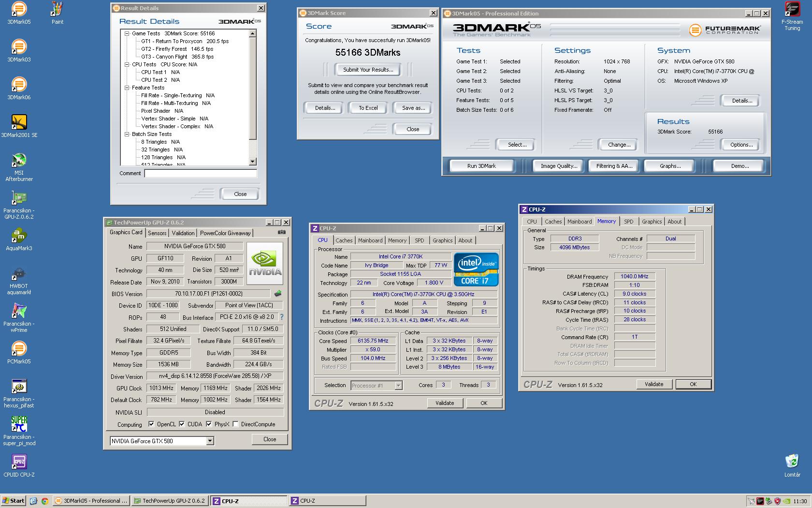The height and width of the screenshot is (508, 812).
Task: Select the GT1 - Return To Proxycon row
Action: (x=185, y=41)
